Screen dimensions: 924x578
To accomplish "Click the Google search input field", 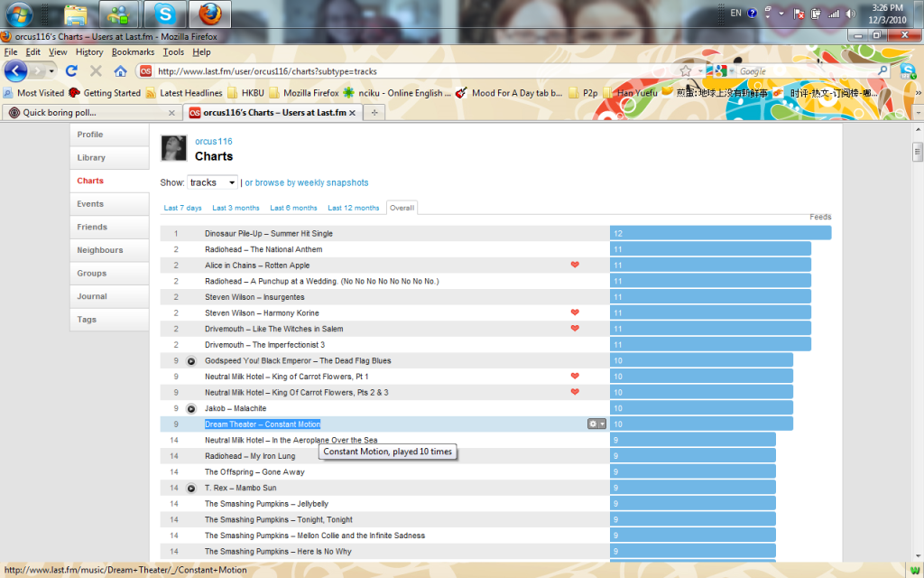I will [x=806, y=71].
